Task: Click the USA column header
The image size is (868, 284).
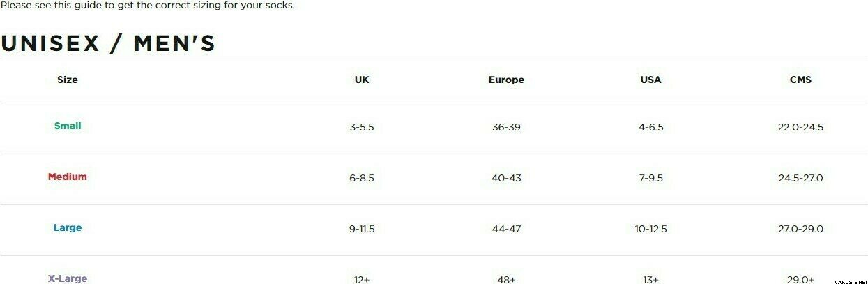Action: [x=650, y=80]
